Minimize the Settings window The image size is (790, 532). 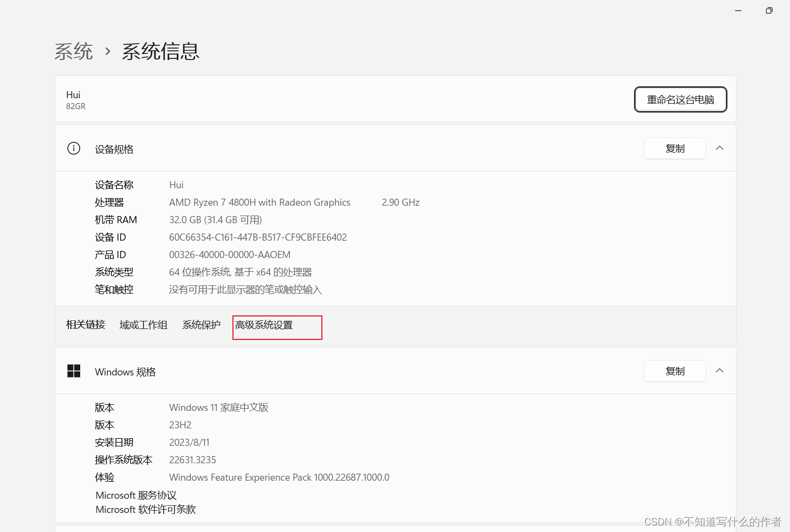click(738, 10)
